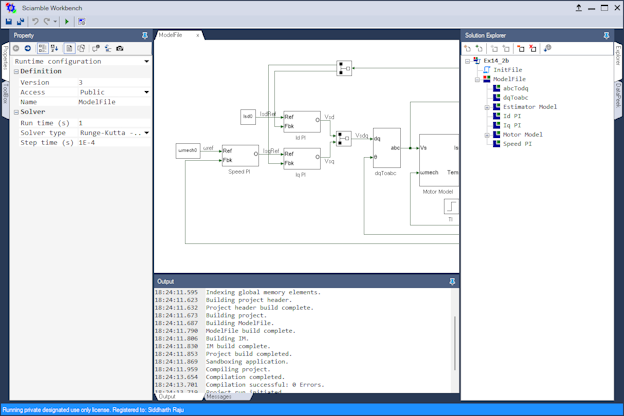624x416 pixels.
Task: Click the third greyed add-block icon in Solution Explorer
Action: click(494, 49)
